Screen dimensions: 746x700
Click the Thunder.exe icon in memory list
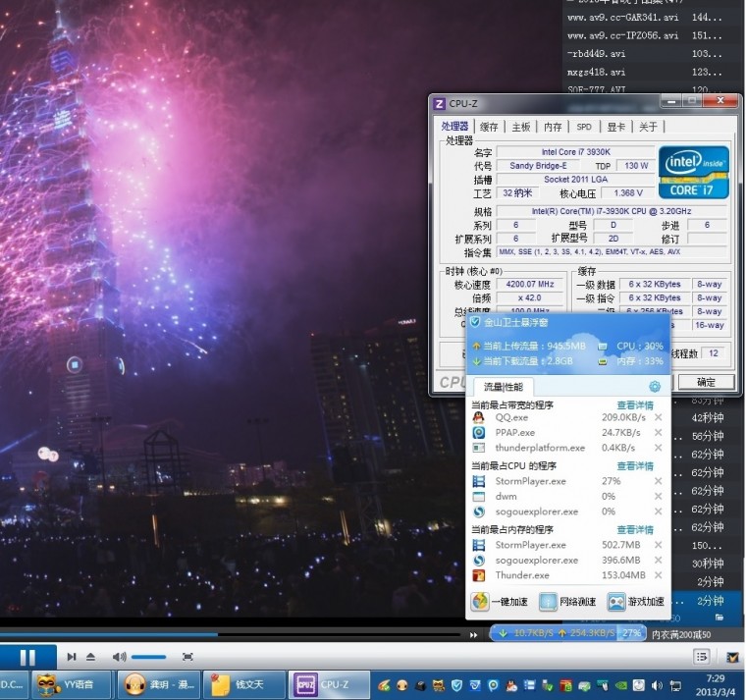479,575
